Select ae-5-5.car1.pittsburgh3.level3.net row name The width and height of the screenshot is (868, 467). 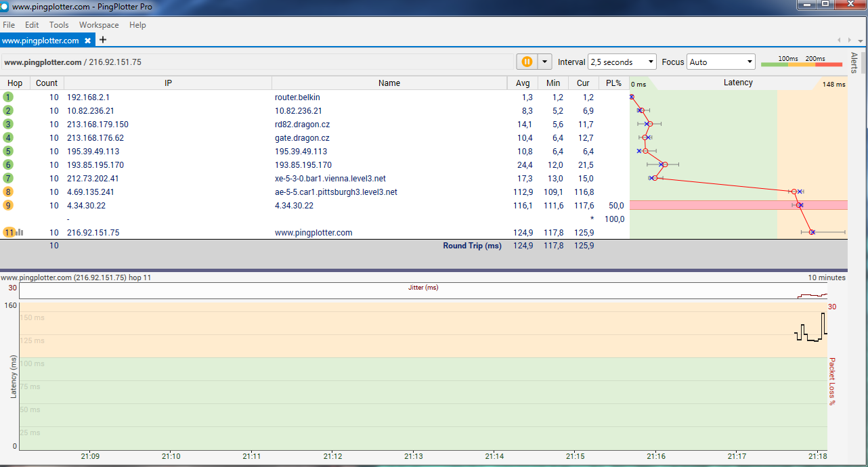click(336, 192)
